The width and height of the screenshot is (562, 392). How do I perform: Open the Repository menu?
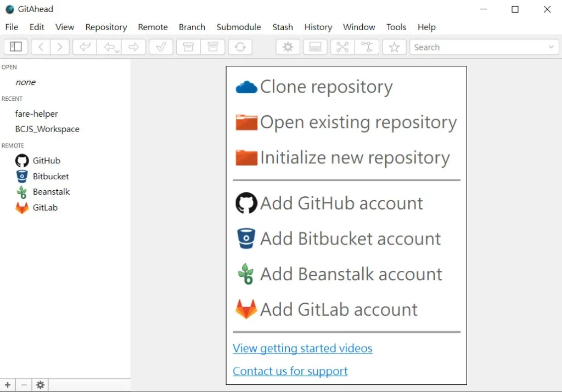pos(106,27)
